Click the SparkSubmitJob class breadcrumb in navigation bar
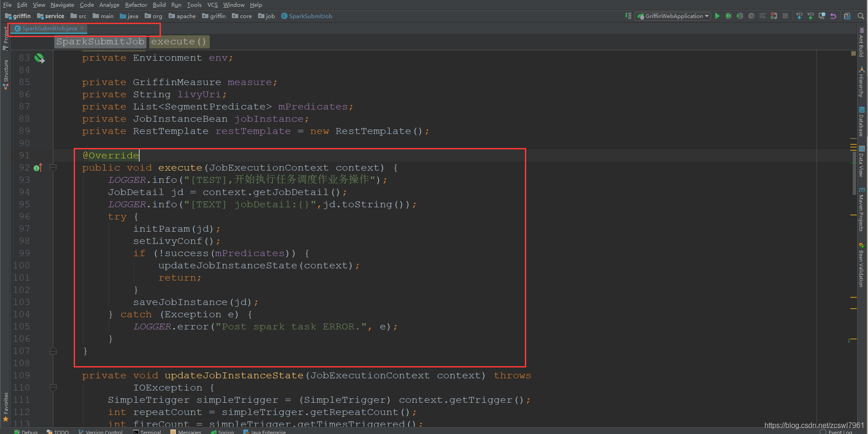Image resolution: width=868 pixels, height=434 pixels. click(307, 16)
